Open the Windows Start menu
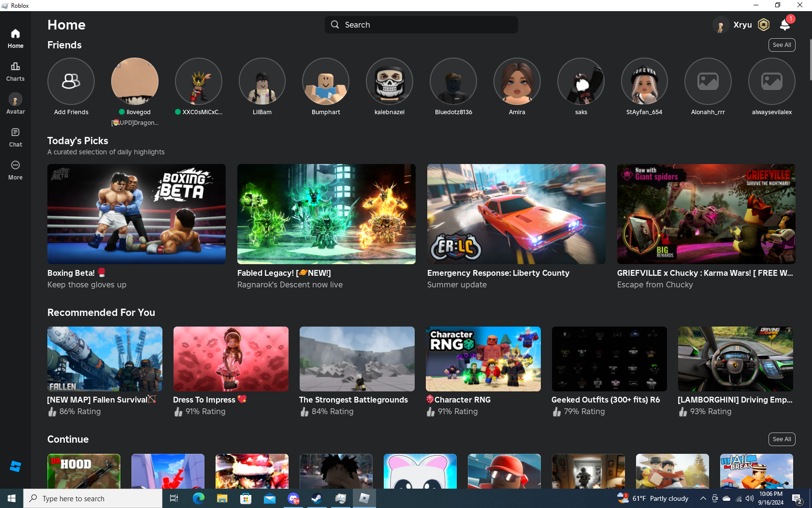The image size is (812, 508). pos(12,498)
